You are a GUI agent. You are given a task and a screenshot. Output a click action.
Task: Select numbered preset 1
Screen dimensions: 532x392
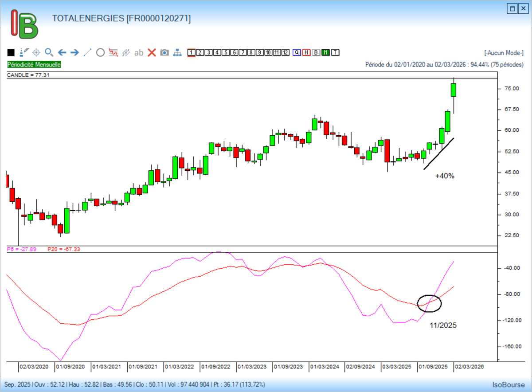coord(192,53)
